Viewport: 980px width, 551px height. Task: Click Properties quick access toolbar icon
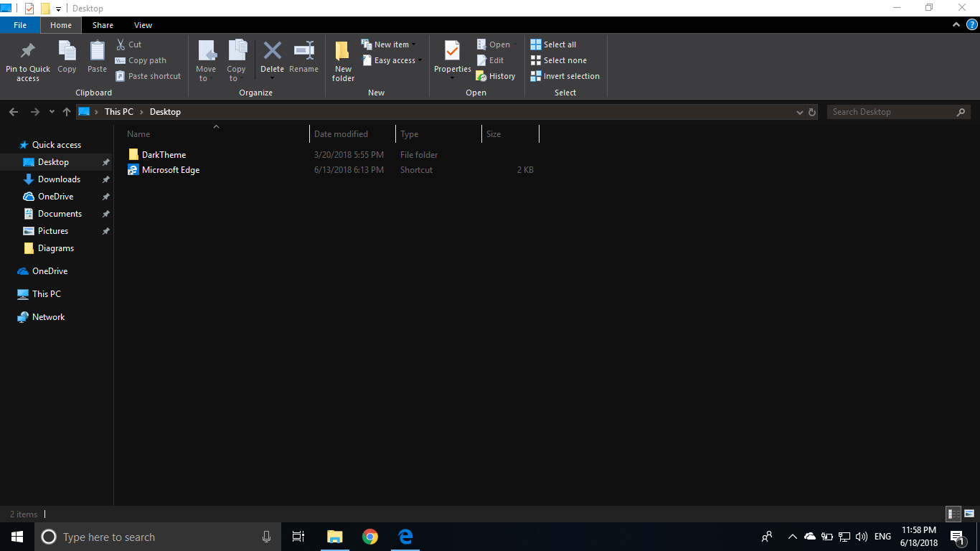(x=29, y=9)
